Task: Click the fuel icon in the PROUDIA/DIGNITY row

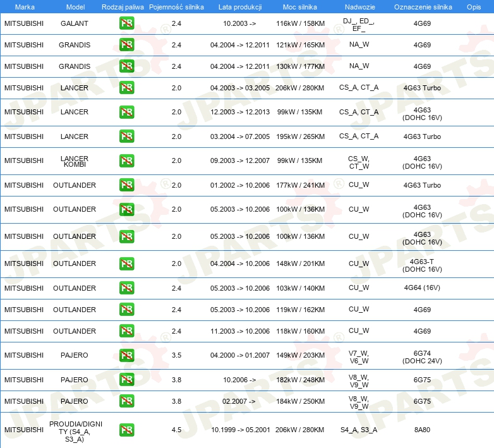Action: pos(126,430)
